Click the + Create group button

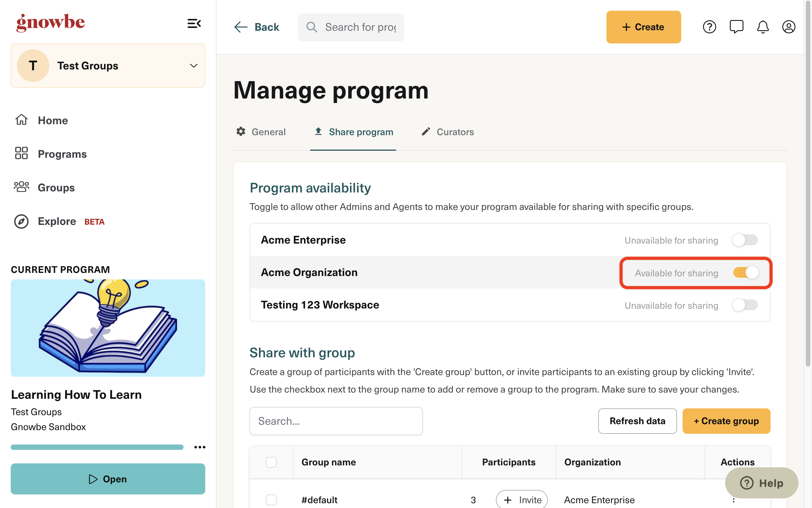pyautogui.click(x=726, y=421)
